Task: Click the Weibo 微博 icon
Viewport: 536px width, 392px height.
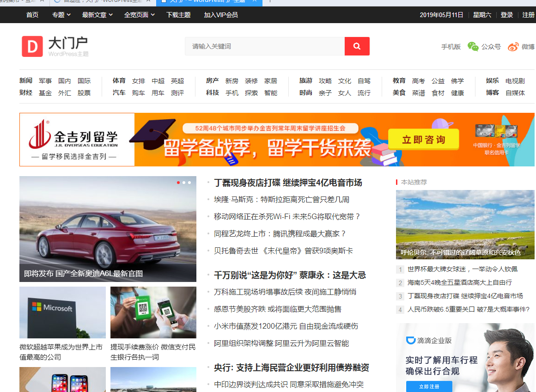Action: tap(513, 47)
